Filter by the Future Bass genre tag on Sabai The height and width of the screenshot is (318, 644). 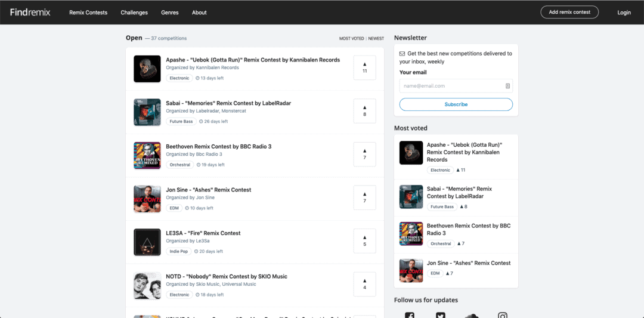[x=181, y=122]
